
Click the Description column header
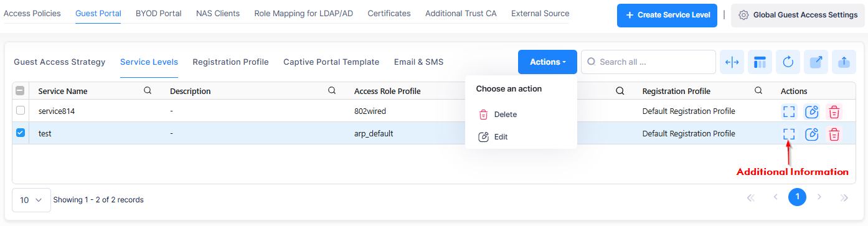pos(191,91)
